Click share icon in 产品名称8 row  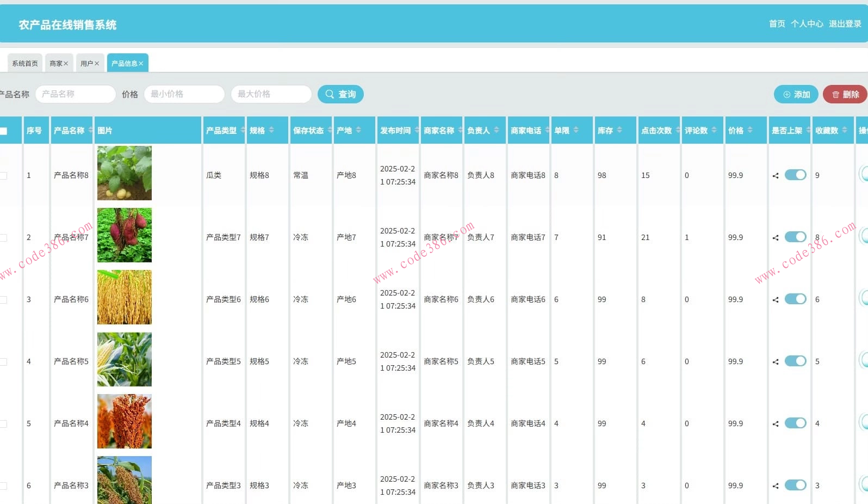coord(776,175)
